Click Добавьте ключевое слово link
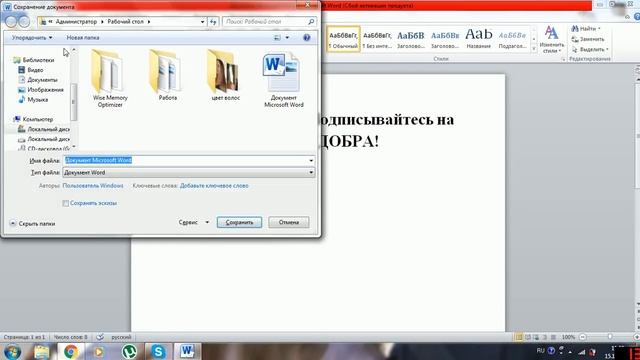The image size is (640, 360). (214, 186)
